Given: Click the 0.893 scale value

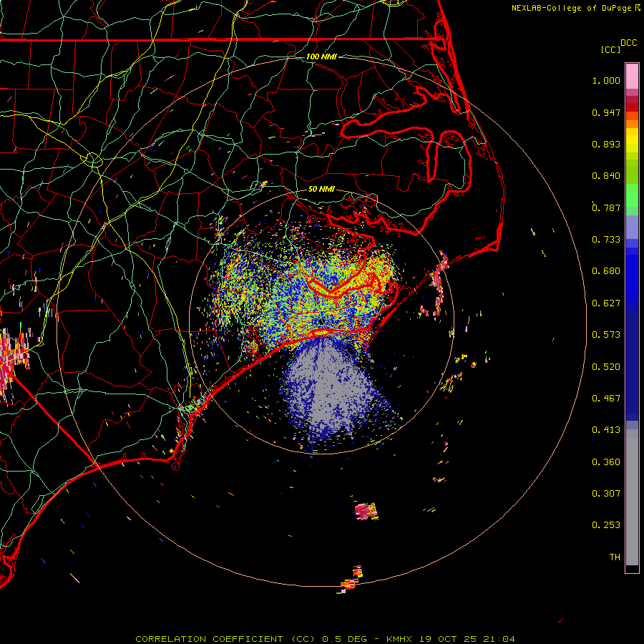Looking at the screenshot, I should [x=606, y=144].
